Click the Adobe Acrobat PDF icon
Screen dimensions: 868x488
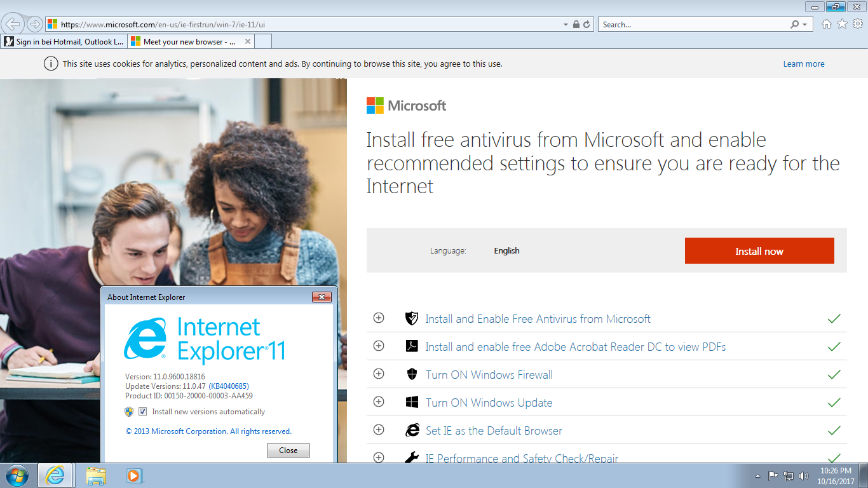tap(412, 346)
